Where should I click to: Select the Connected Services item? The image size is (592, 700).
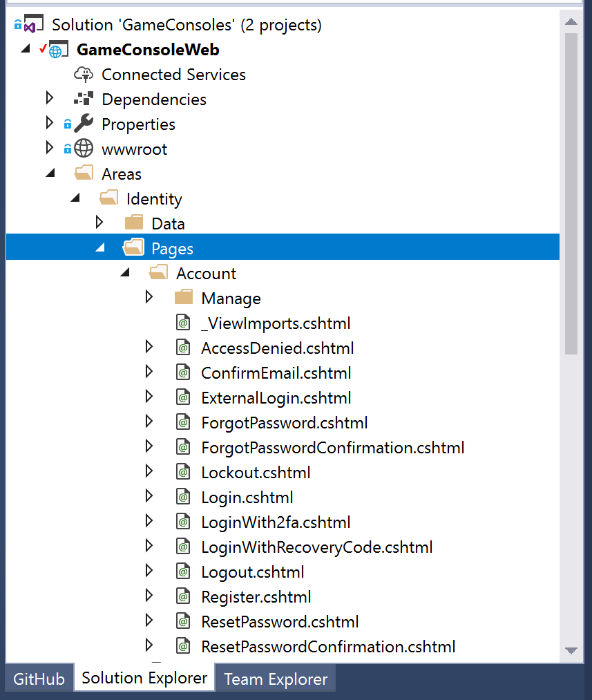point(173,75)
